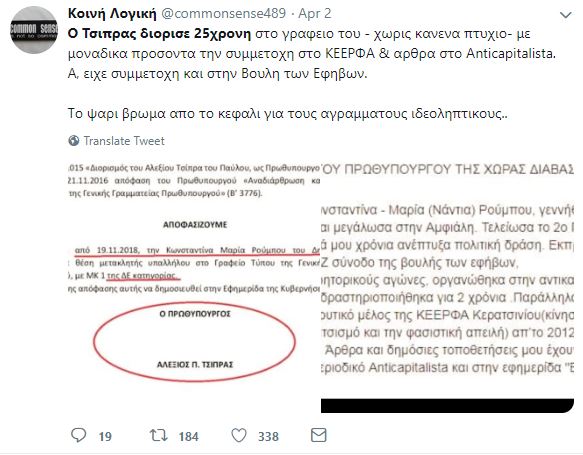Click the globe icon beside Translate Tweet
The height and width of the screenshot is (455, 583).
[74, 141]
